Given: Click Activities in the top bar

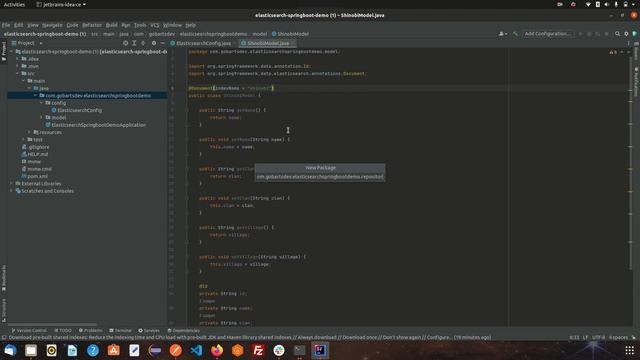Looking at the screenshot, I should [14, 4].
